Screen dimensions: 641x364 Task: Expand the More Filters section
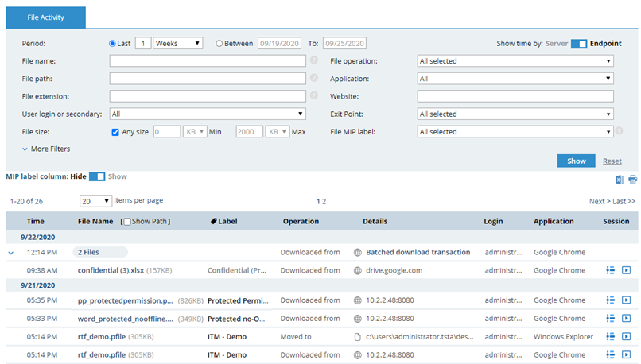coord(48,149)
